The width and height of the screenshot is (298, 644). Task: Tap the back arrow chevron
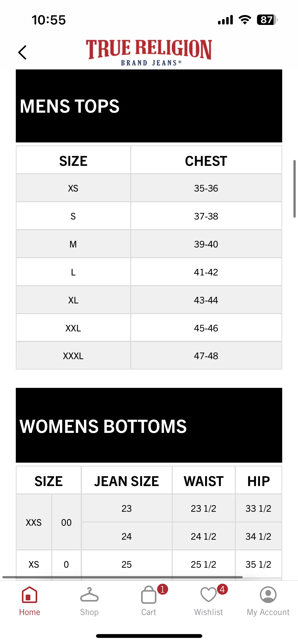pyautogui.click(x=22, y=52)
